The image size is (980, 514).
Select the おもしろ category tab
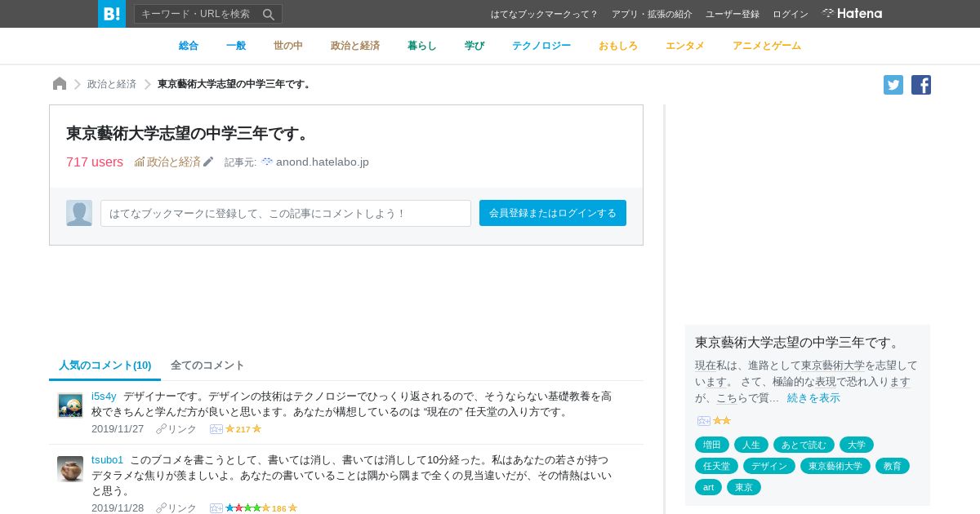click(x=618, y=46)
